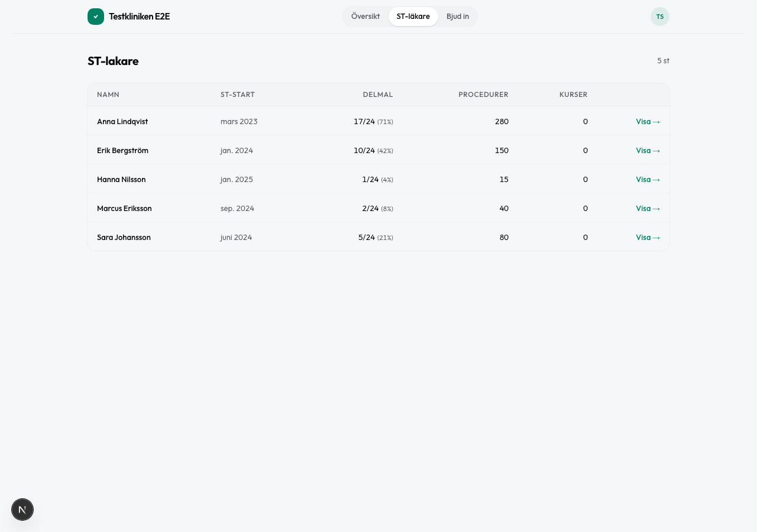
Task: Click the ST-start column header
Action: 237,95
